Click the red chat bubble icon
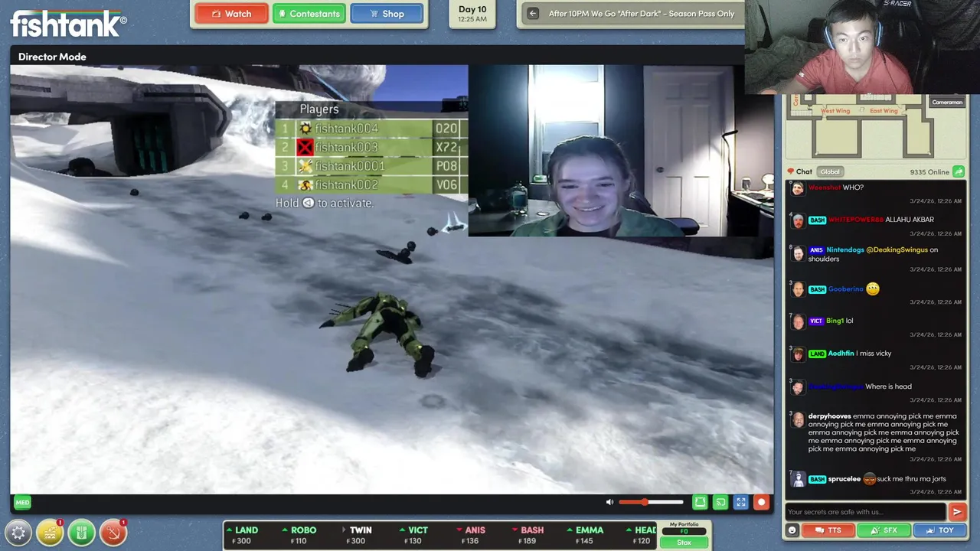The width and height of the screenshot is (980, 551). pos(790,171)
